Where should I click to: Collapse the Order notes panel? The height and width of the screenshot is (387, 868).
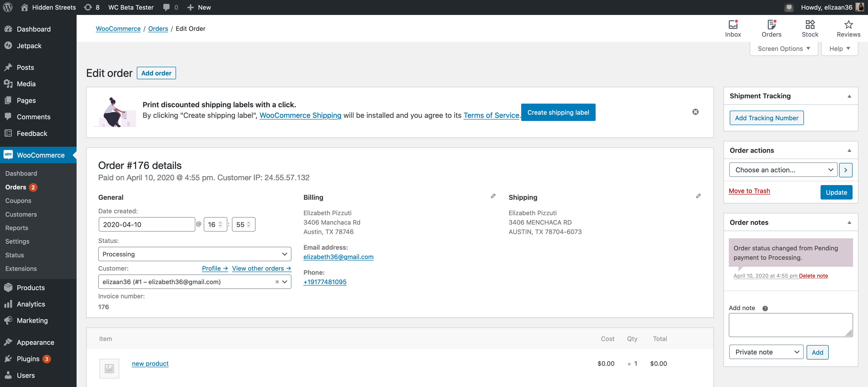(x=849, y=222)
